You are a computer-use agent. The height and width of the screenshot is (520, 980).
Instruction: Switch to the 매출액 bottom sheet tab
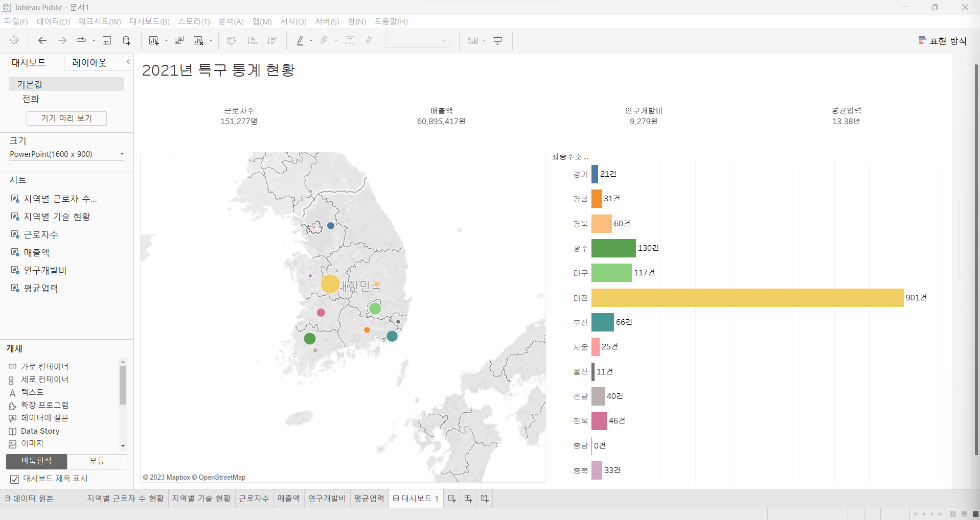coord(288,499)
